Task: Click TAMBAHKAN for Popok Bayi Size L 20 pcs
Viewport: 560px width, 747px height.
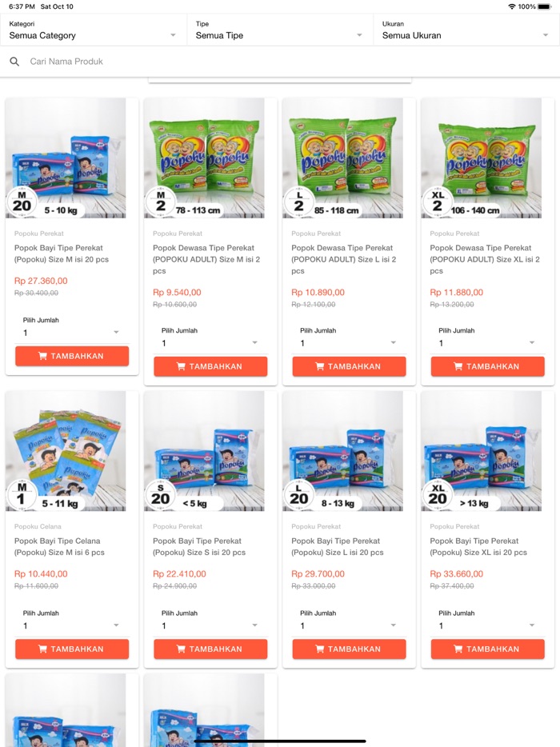Action: click(x=349, y=649)
